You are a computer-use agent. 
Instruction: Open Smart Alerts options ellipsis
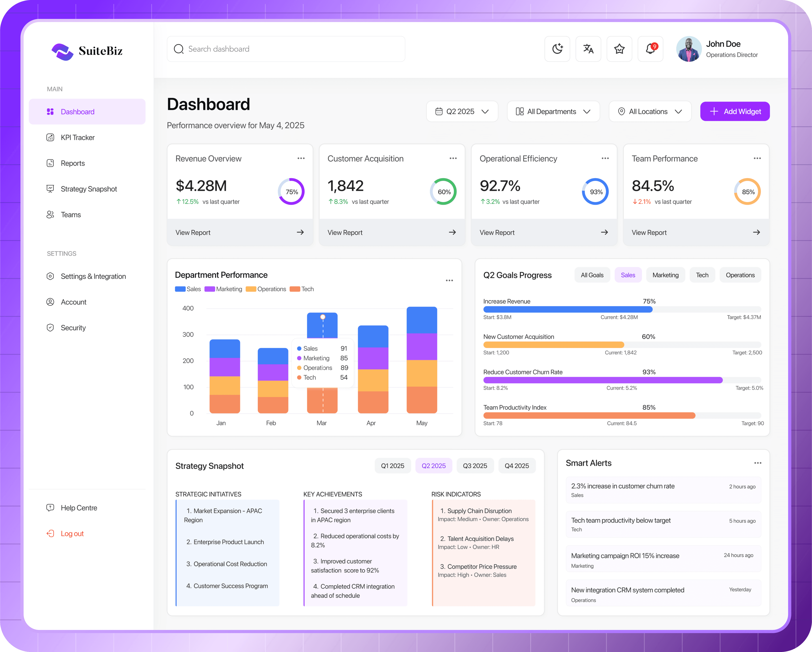757,463
